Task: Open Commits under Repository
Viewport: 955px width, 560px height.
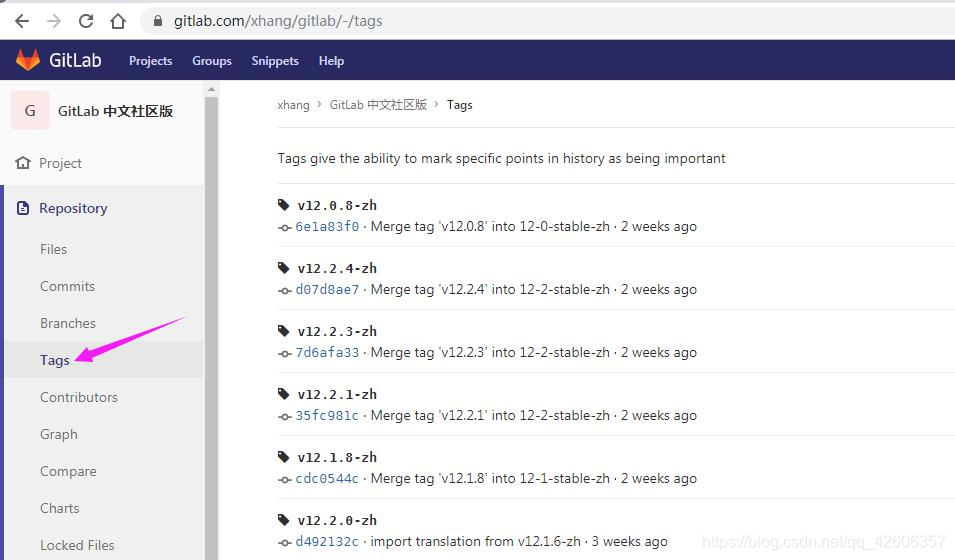Action: point(68,286)
